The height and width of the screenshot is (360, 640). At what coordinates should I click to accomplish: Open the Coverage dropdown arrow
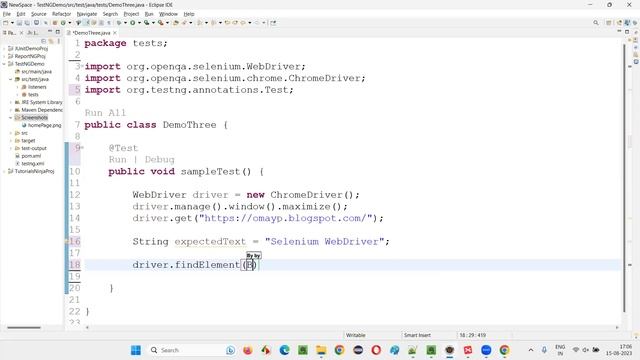pos(153,23)
